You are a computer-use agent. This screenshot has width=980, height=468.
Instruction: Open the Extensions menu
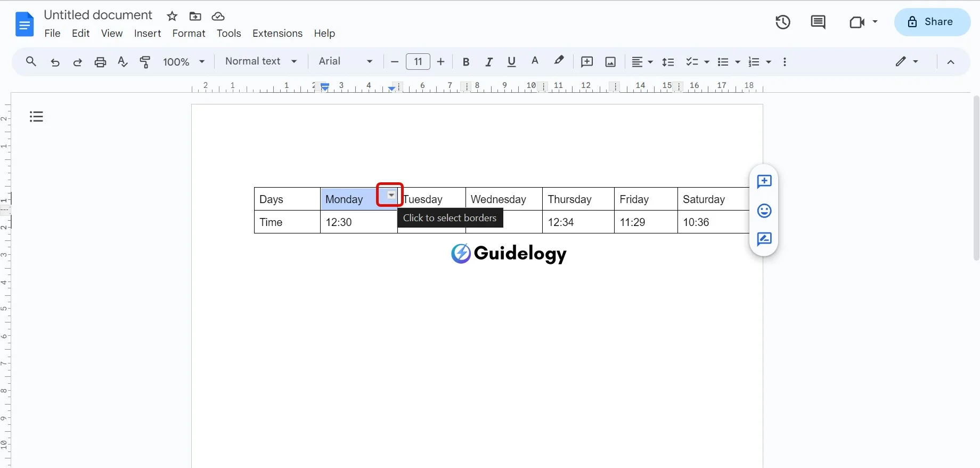click(277, 33)
